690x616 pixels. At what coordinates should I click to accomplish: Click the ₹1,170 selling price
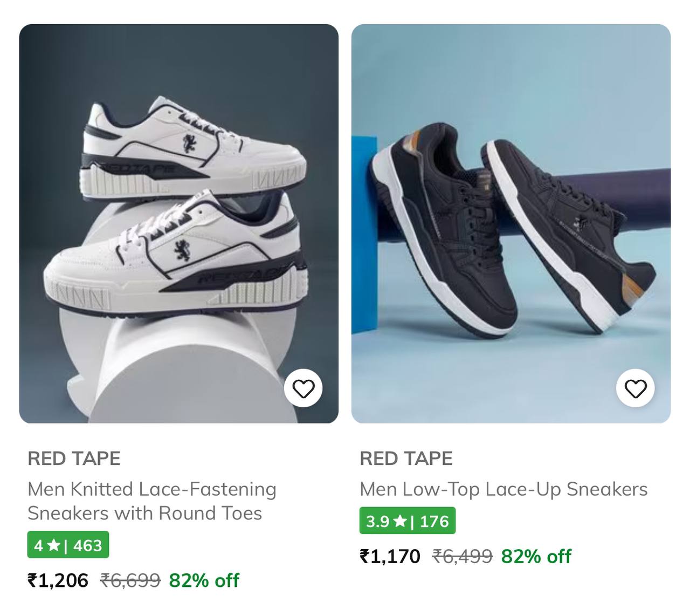390,556
